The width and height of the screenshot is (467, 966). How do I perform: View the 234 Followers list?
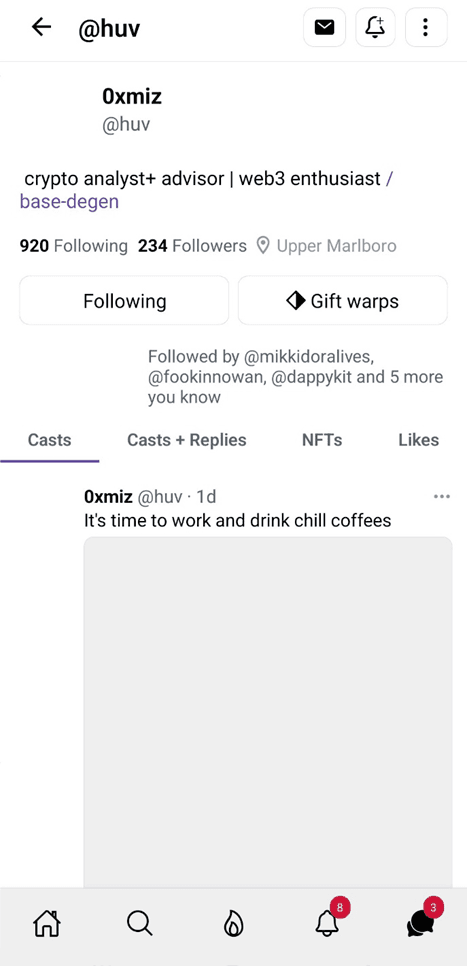coord(192,246)
